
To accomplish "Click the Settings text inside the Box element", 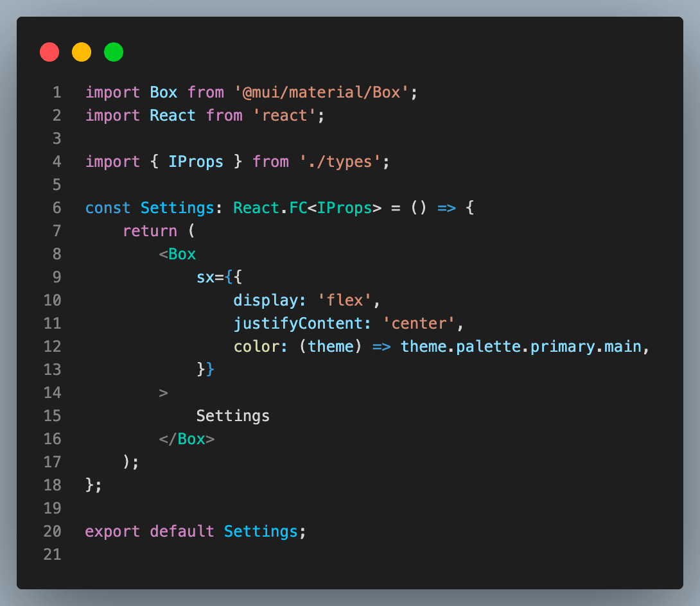I will click(233, 416).
